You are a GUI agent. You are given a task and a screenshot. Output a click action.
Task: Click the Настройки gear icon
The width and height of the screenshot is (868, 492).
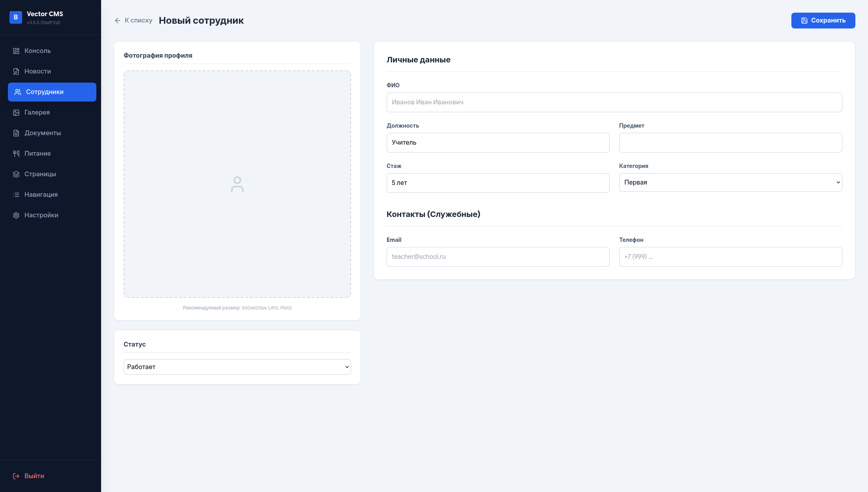coord(16,215)
